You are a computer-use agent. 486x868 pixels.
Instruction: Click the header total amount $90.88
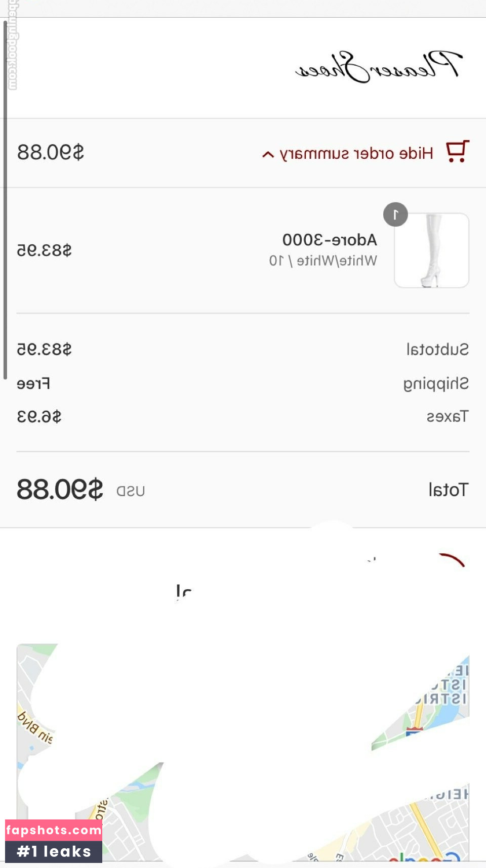(51, 152)
